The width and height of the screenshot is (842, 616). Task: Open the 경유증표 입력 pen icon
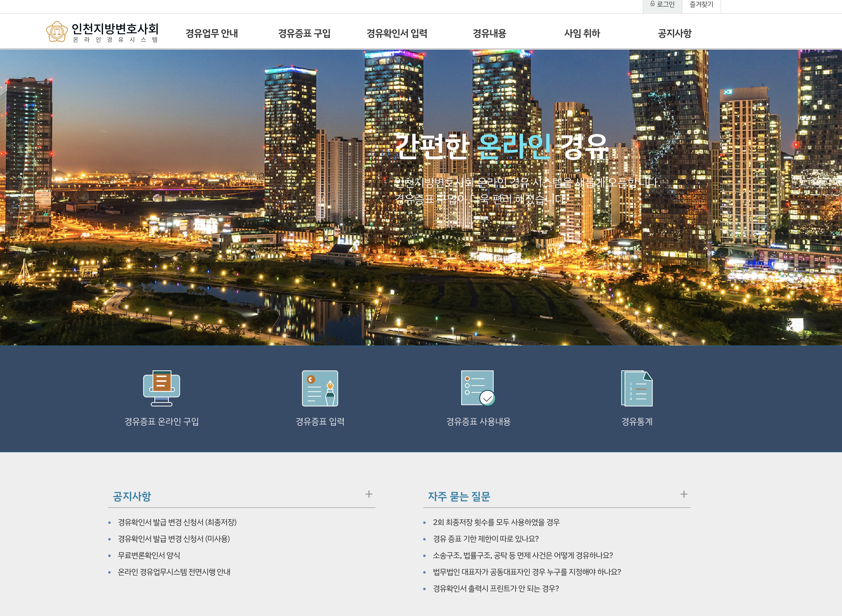coord(320,388)
